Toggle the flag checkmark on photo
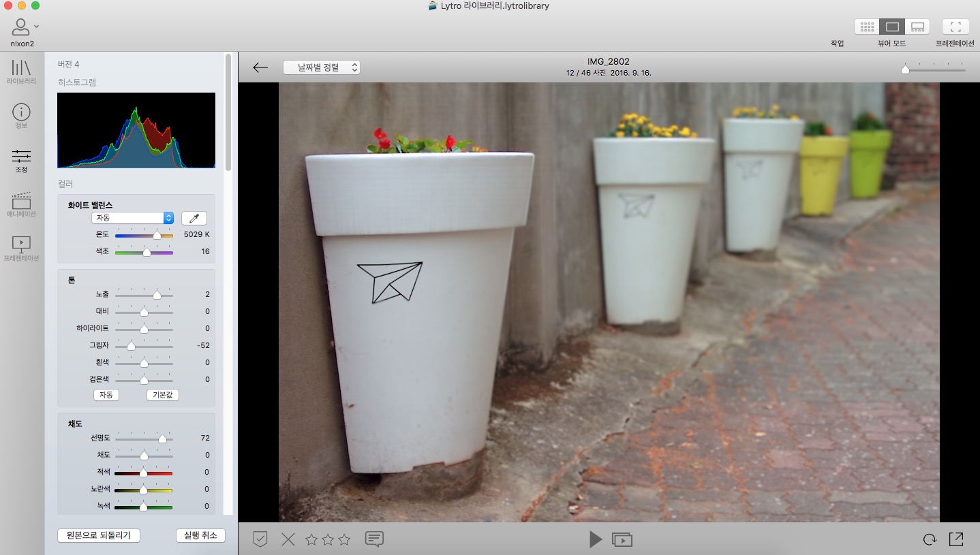This screenshot has width=980, height=555. pyautogui.click(x=260, y=539)
